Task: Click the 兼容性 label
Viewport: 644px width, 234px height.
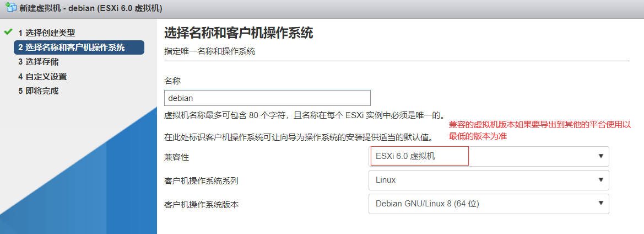Action: [x=176, y=157]
